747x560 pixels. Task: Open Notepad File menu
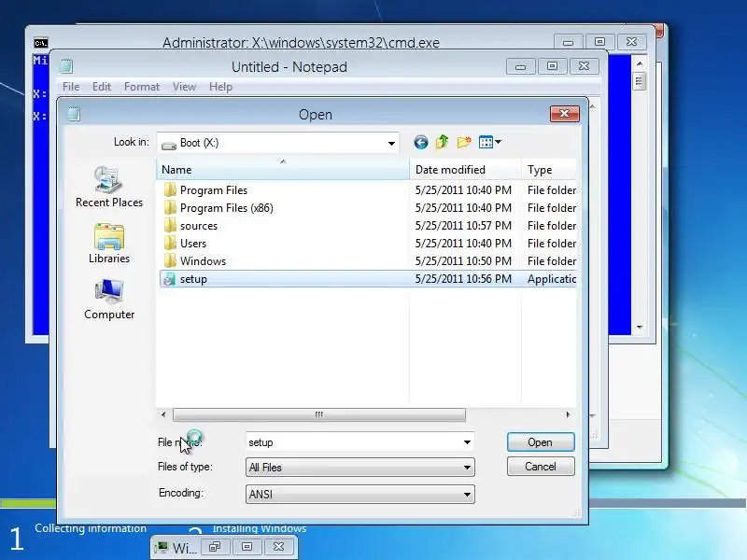pyautogui.click(x=71, y=87)
